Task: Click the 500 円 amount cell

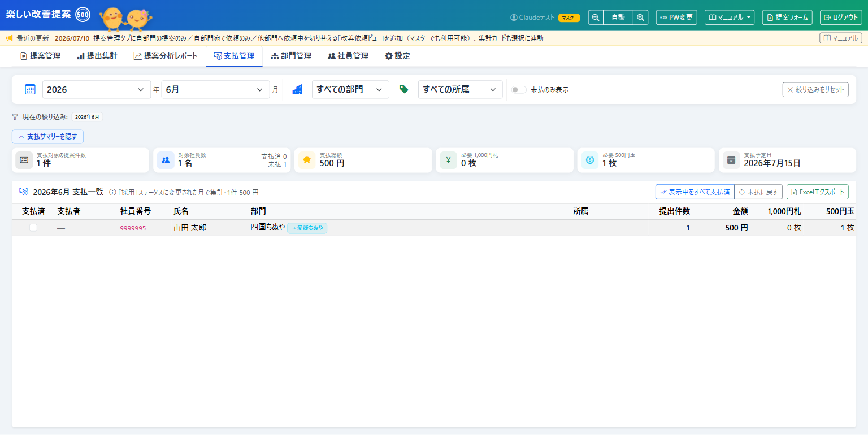Action: click(737, 228)
